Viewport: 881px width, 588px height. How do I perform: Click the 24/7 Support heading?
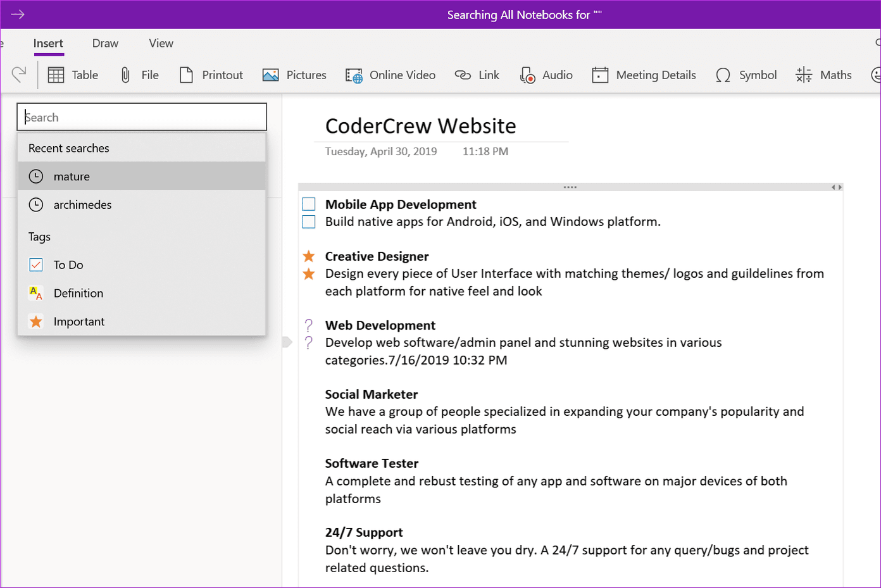point(364,532)
